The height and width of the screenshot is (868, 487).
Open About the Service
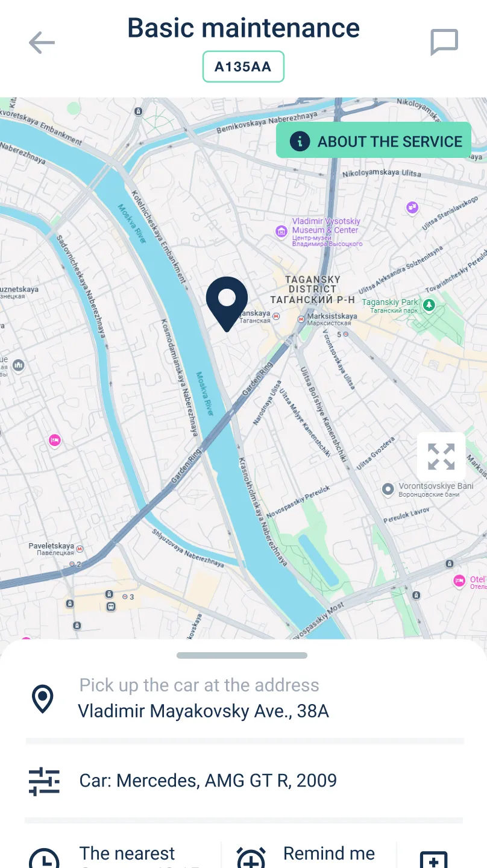click(x=374, y=141)
